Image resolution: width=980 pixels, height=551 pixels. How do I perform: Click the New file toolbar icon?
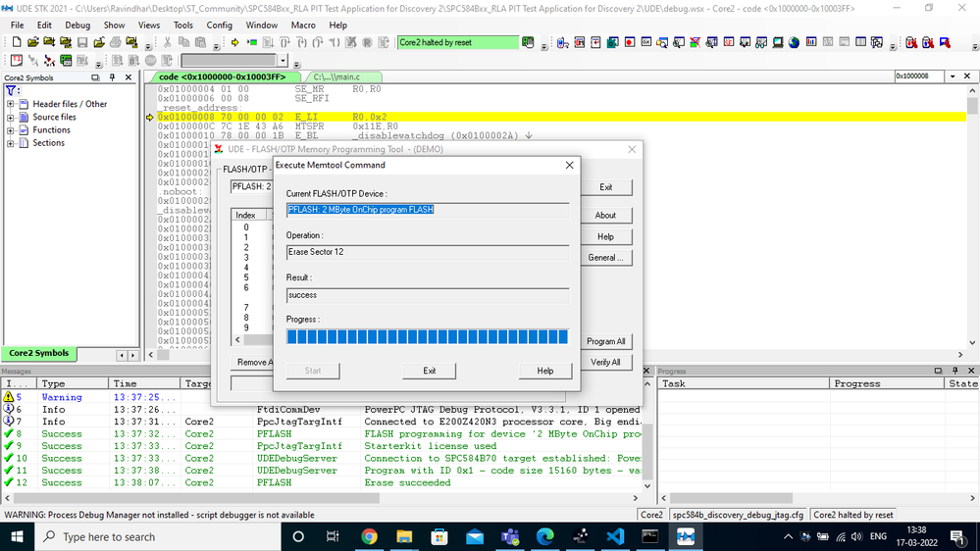pyautogui.click(x=17, y=42)
